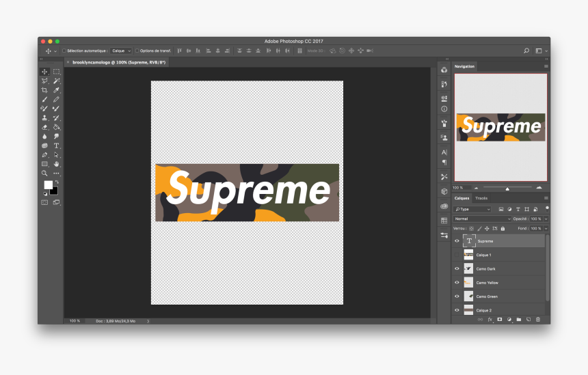Hide the Calque 2 layer
Image resolution: width=588 pixels, height=375 pixels.
pyautogui.click(x=457, y=310)
